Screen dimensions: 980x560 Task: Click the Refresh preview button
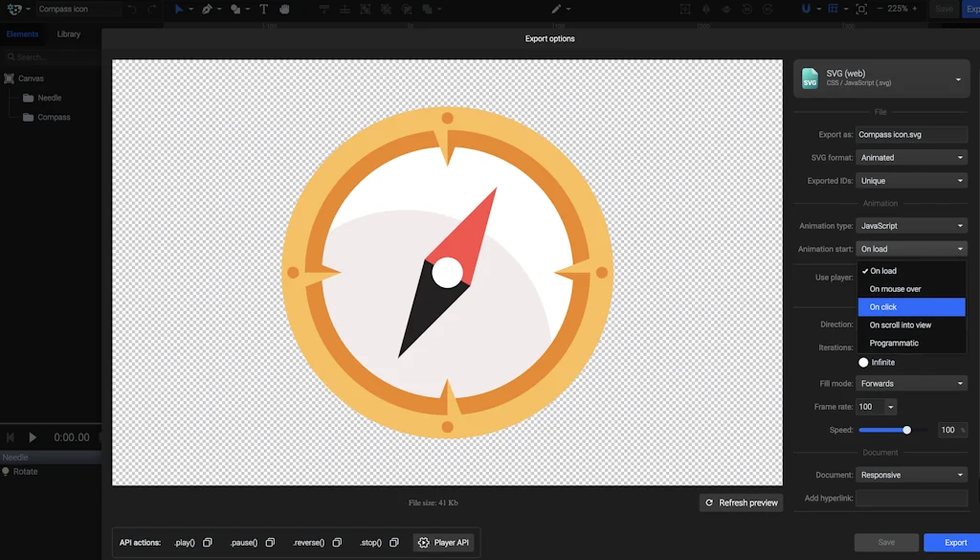741,503
